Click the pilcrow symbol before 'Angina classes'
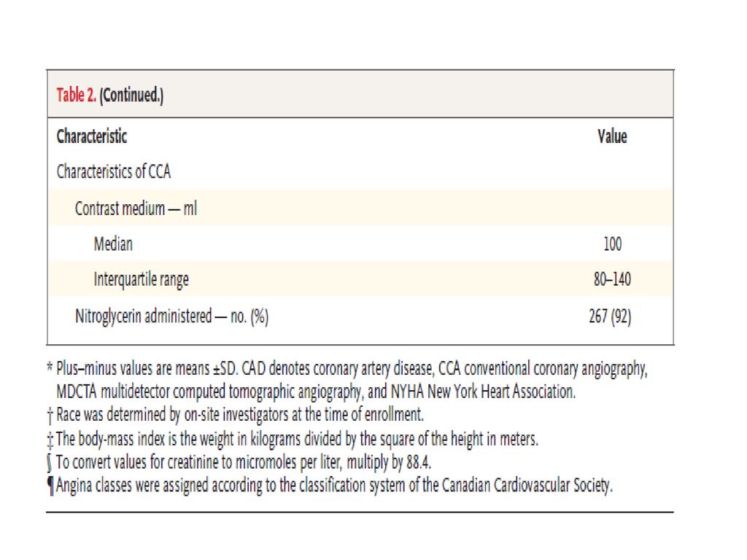This screenshot has height=560, width=747. coord(50,486)
